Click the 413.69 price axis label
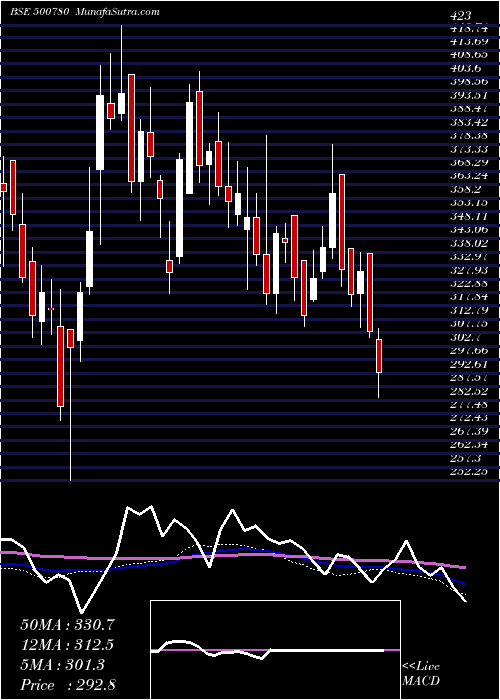This screenshot has width=500, height=700. click(x=468, y=42)
